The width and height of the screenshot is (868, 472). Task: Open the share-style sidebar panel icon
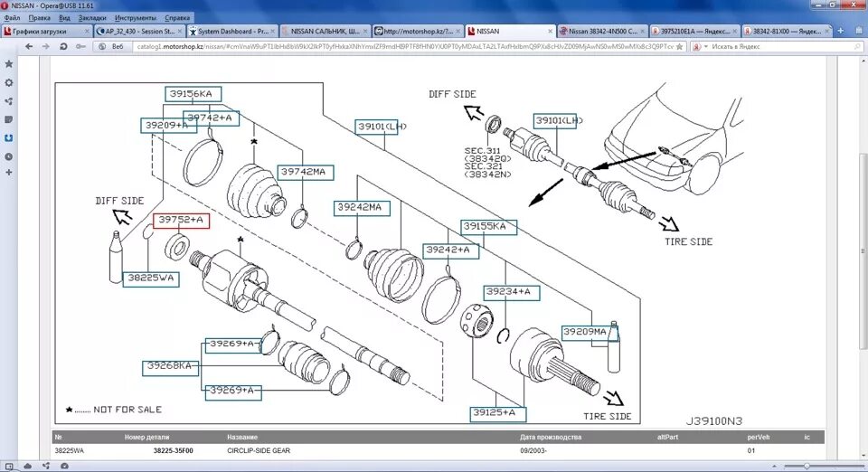coord(9,101)
